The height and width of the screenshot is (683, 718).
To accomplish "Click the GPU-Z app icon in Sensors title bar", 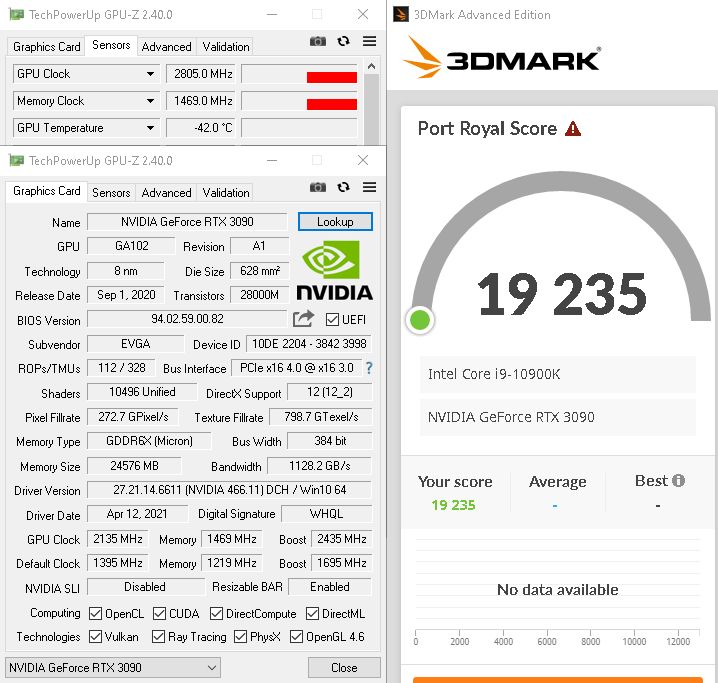I will (16, 15).
